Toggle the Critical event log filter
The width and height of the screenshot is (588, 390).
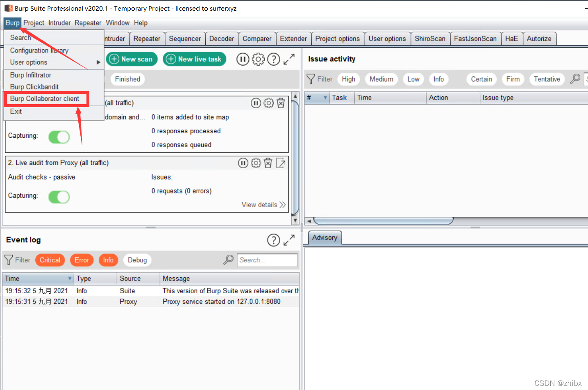tap(50, 260)
